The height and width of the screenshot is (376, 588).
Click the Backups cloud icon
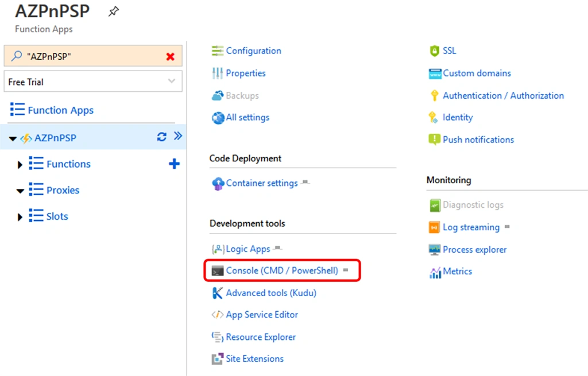coord(218,96)
